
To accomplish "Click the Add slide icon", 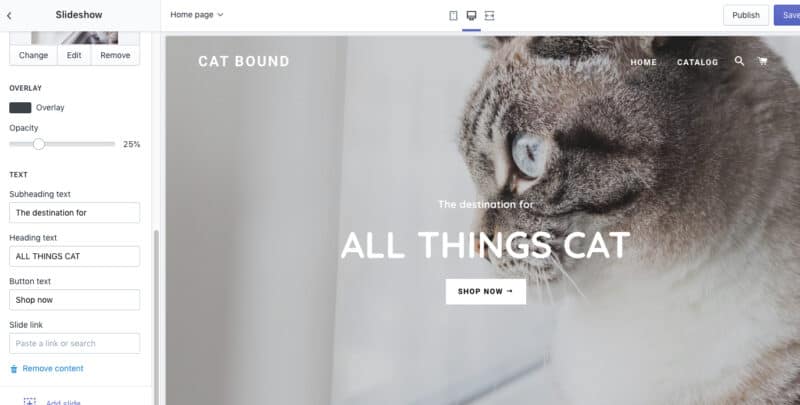I will pyautogui.click(x=30, y=401).
